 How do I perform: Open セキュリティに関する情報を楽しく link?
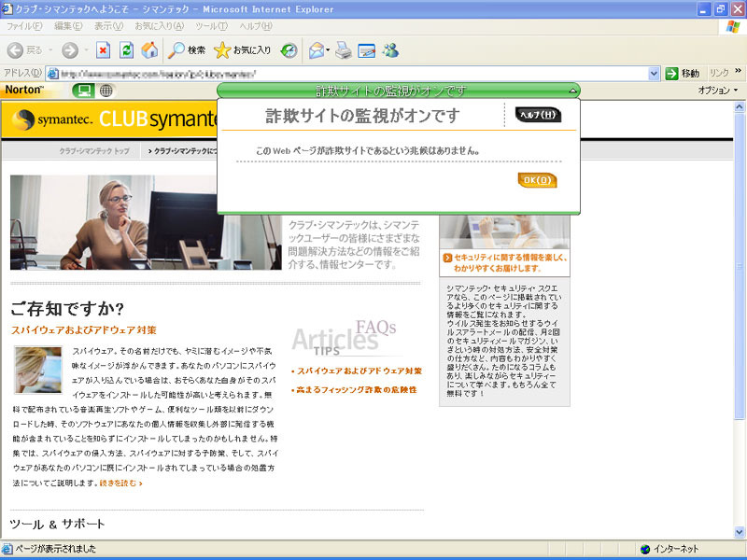505,262
